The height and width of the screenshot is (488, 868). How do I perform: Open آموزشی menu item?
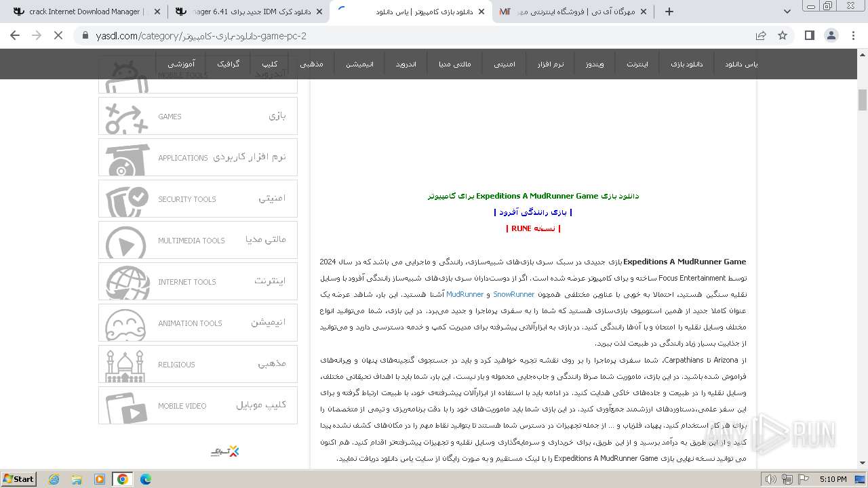click(x=181, y=64)
